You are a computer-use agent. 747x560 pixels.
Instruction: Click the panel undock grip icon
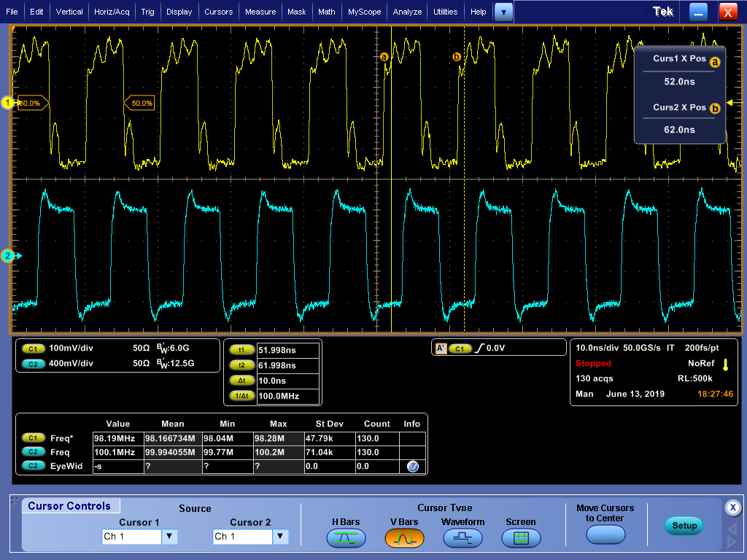15,502
